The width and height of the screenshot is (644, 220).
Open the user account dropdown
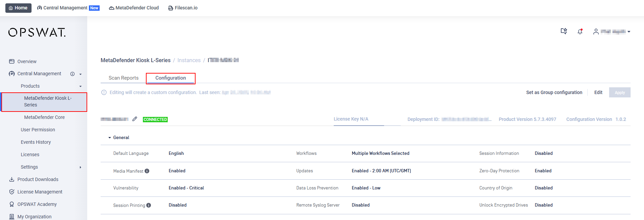coord(612,32)
